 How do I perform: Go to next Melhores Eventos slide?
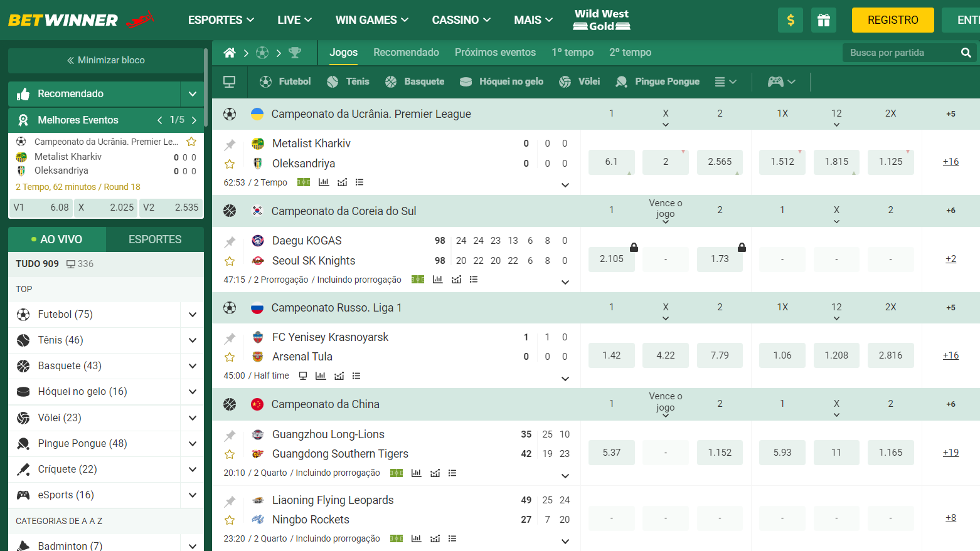194,120
